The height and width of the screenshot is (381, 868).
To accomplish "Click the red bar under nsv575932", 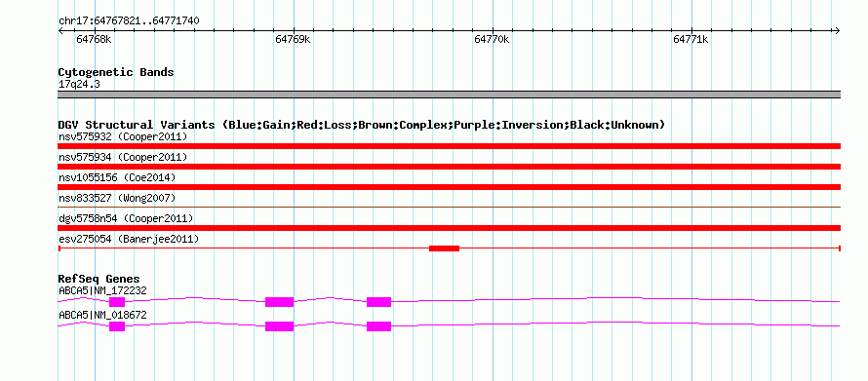I will 449,146.
